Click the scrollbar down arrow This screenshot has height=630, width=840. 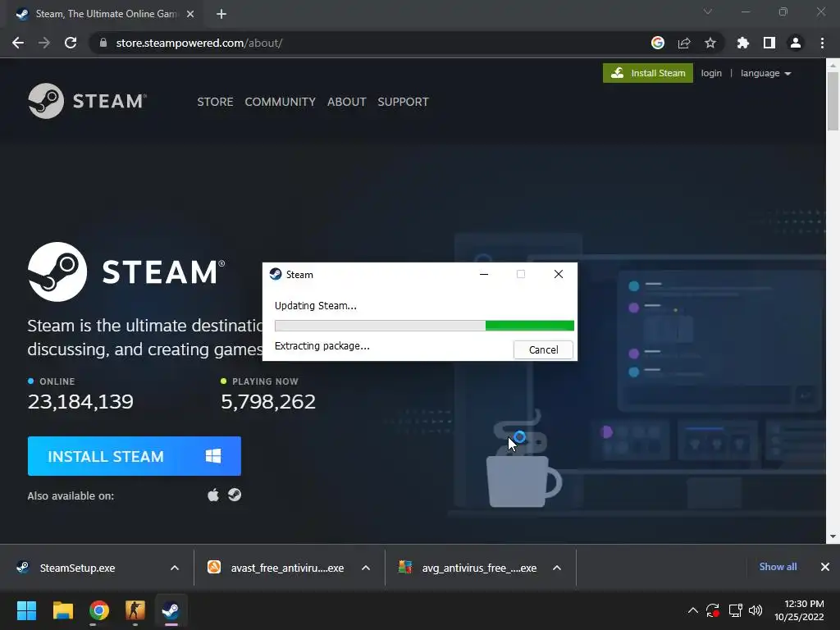pos(833,536)
